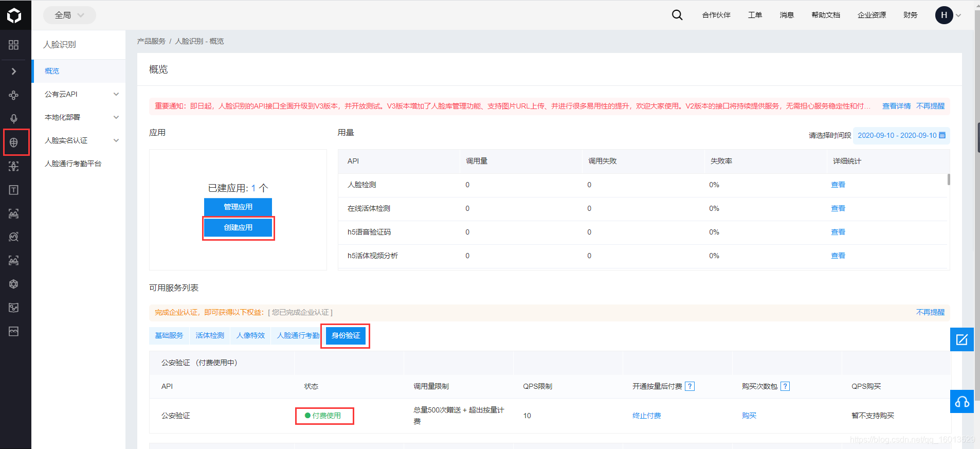This screenshot has width=980, height=449.
Task: Select the 身份验证 tab
Action: point(346,335)
